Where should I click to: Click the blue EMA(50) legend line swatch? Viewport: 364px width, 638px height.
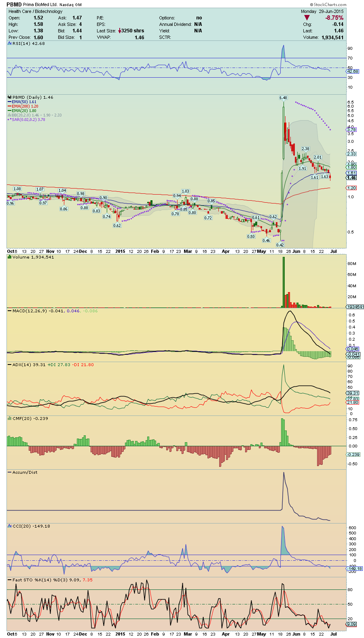tap(9, 102)
